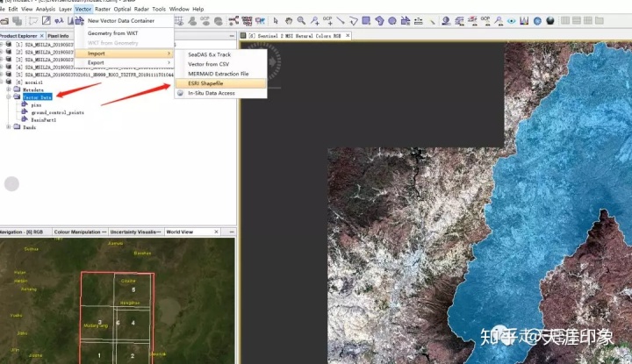Select the [6] mosaic1 product
This screenshot has height=364, width=632.
click(x=29, y=82)
